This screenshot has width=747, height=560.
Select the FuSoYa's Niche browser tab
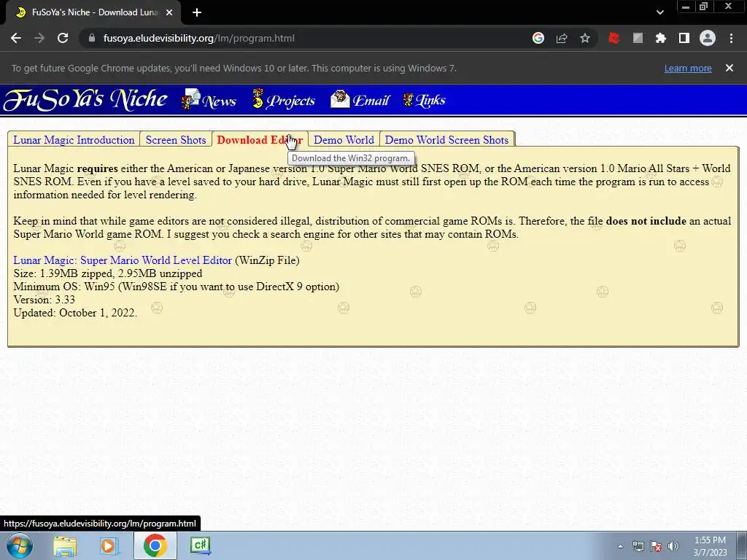coord(94,12)
